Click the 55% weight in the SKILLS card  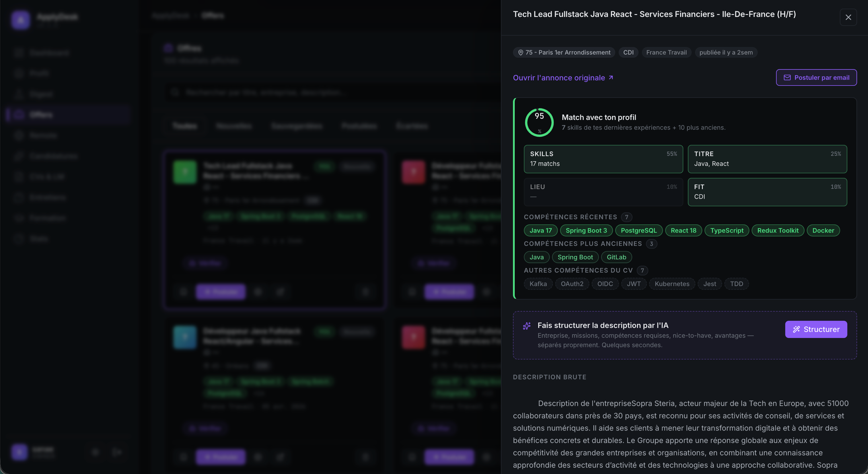click(x=672, y=154)
